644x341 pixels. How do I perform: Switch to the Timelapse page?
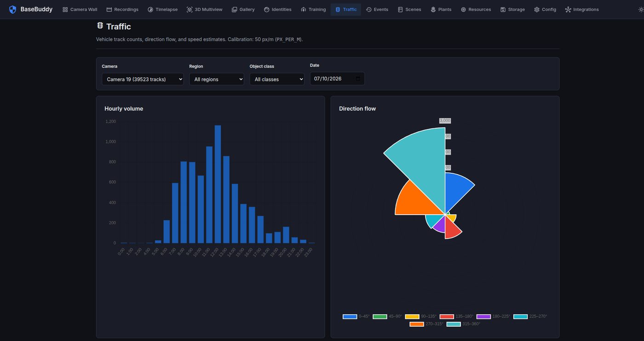[x=162, y=9]
